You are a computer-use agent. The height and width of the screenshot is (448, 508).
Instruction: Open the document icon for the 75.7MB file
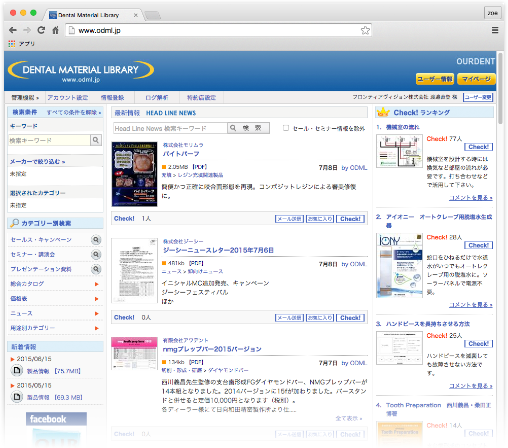(17, 370)
